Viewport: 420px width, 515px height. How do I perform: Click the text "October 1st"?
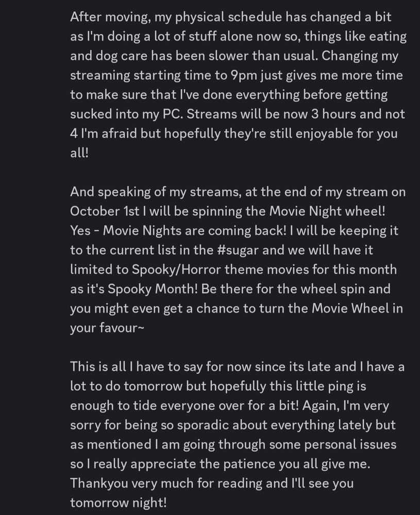[105, 211]
